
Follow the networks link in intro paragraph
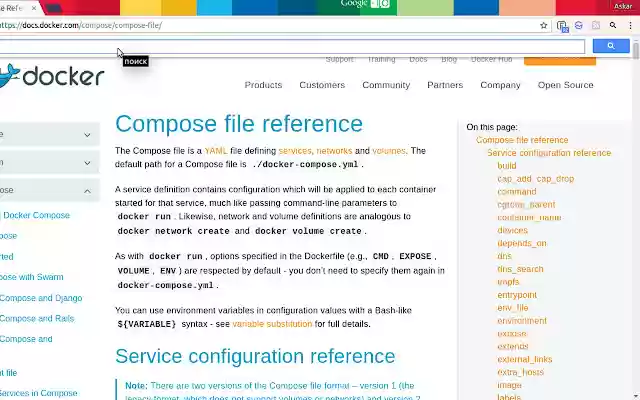pyautogui.click(x=334, y=151)
